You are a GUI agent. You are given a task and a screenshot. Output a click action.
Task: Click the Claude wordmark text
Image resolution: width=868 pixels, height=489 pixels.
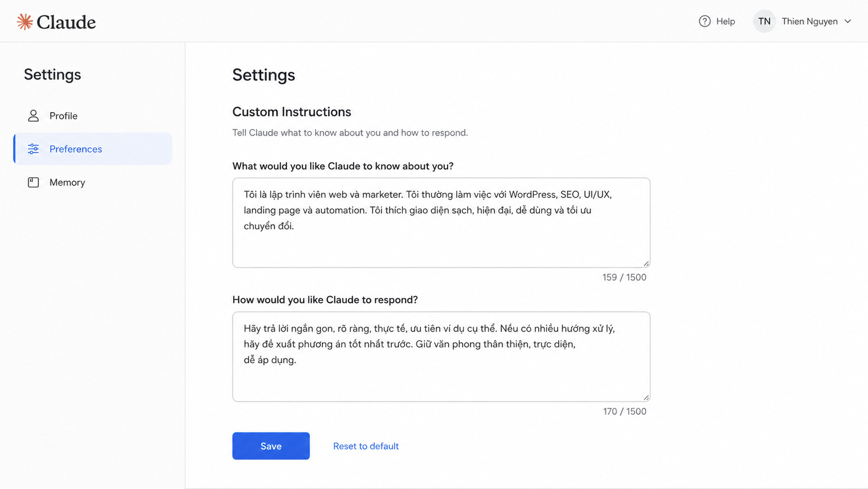coord(66,22)
